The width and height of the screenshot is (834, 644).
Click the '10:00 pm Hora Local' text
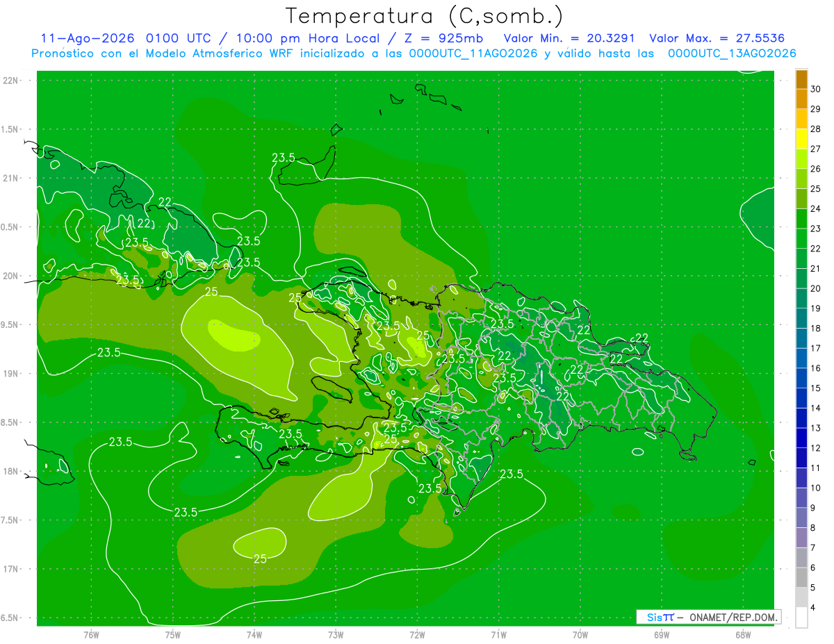(308, 39)
